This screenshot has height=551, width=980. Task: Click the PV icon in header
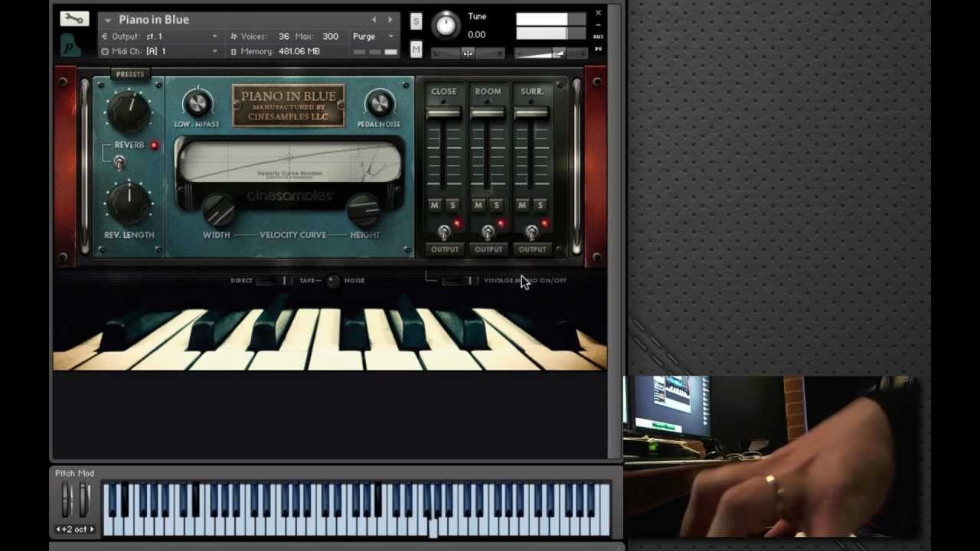tap(598, 49)
